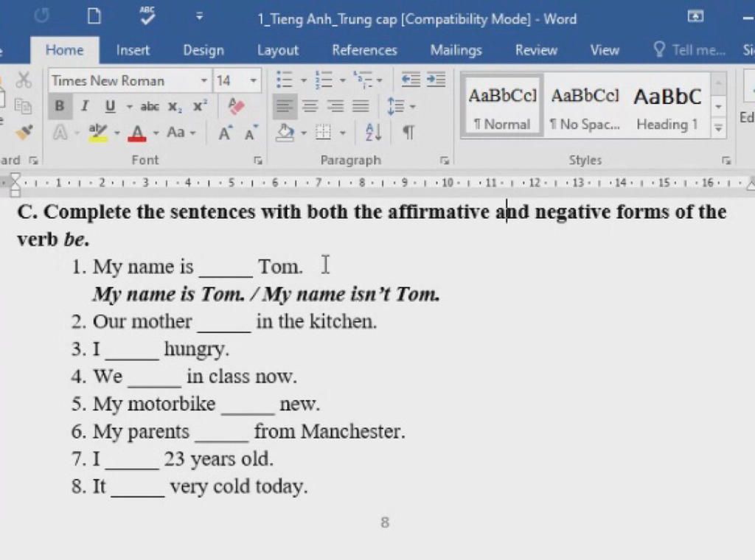Open Change Case Aa menu
755x560 pixels.
click(181, 132)
